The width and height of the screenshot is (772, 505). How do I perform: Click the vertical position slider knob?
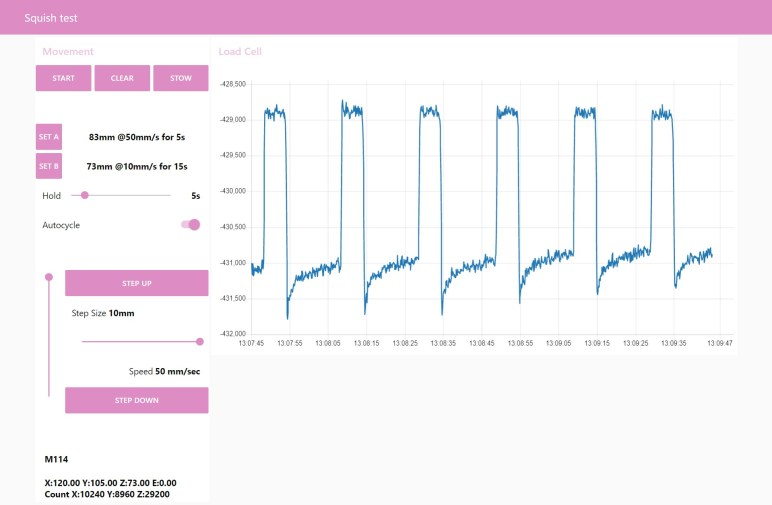click(x=49, y=277)
